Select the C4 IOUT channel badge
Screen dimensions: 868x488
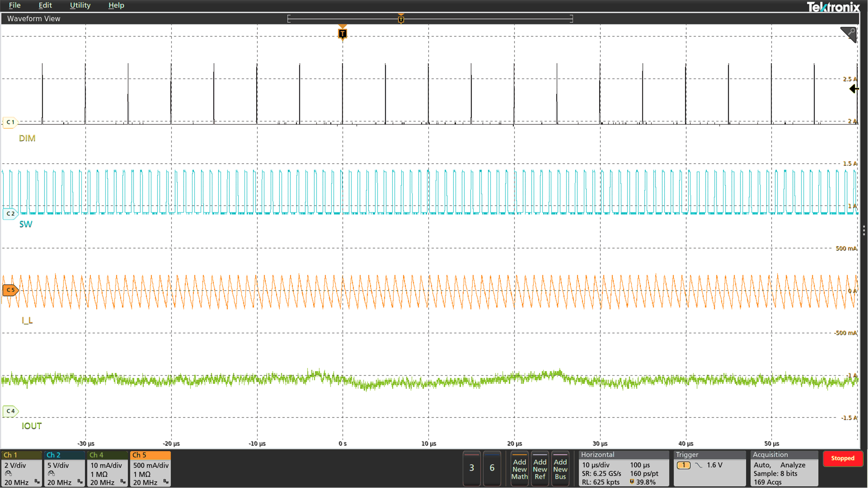10,411
